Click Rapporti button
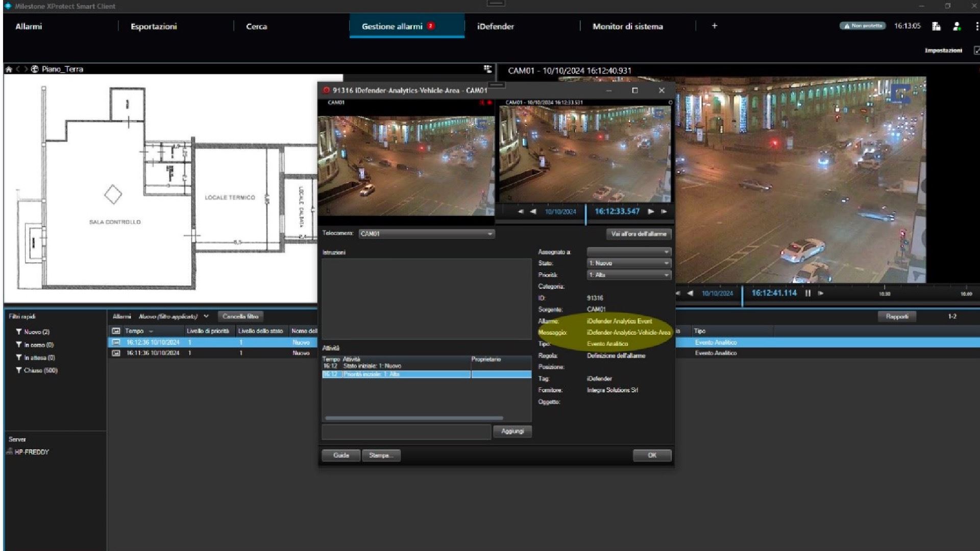Image resolution: width=980 pixels, height=551 pixels. tap(897, 317)
